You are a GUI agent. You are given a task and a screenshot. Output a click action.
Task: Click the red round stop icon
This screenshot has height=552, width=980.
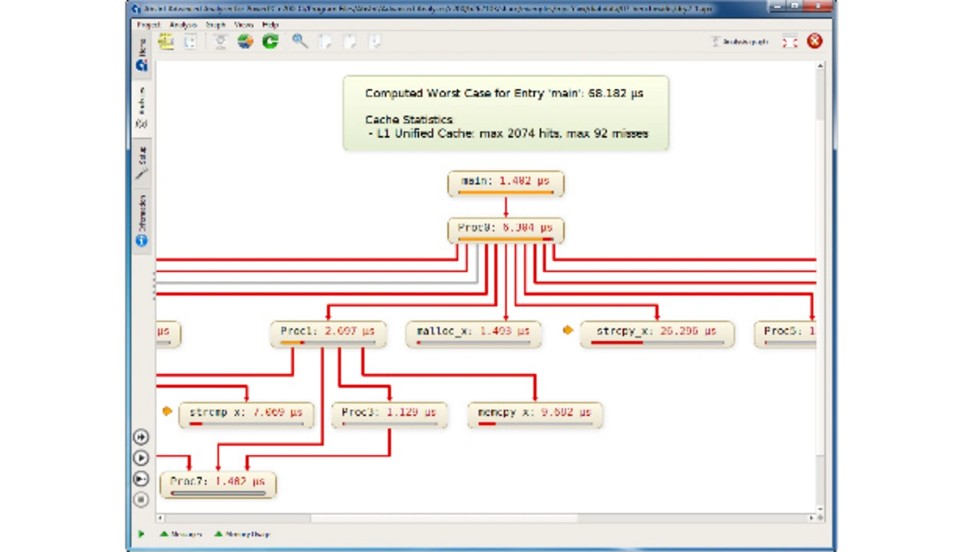tap(815, 41)
